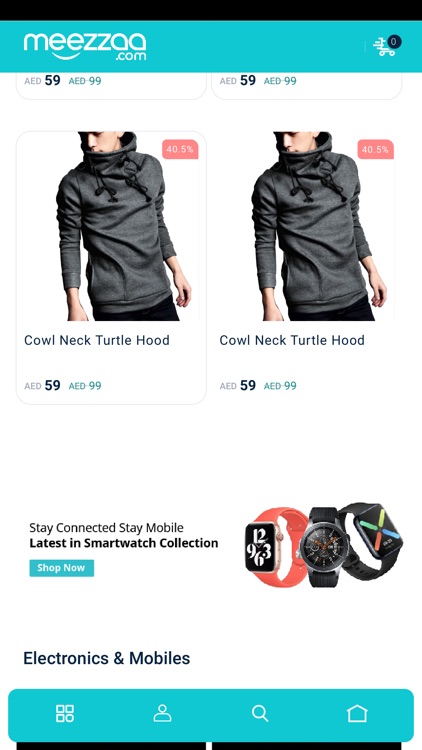This screenshot has height=750, width=422.
Task: Click AED 59 price on right hoodie card
Action: [238, 386]
